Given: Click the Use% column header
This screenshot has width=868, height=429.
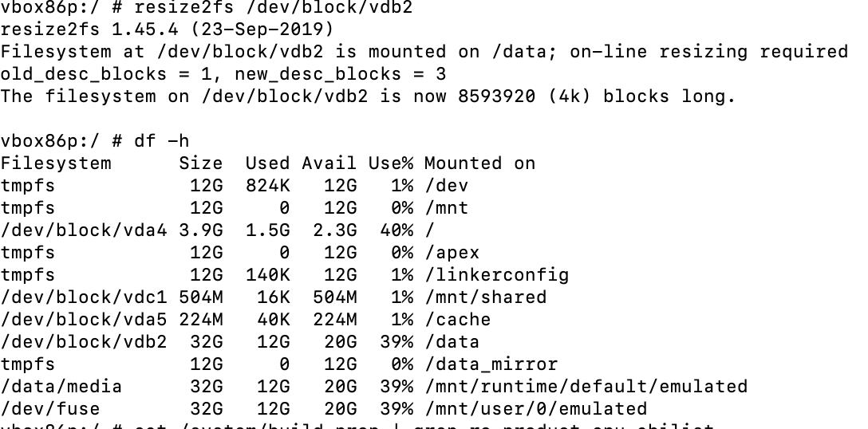Looking at the screenshot, I should pos(390,163).
